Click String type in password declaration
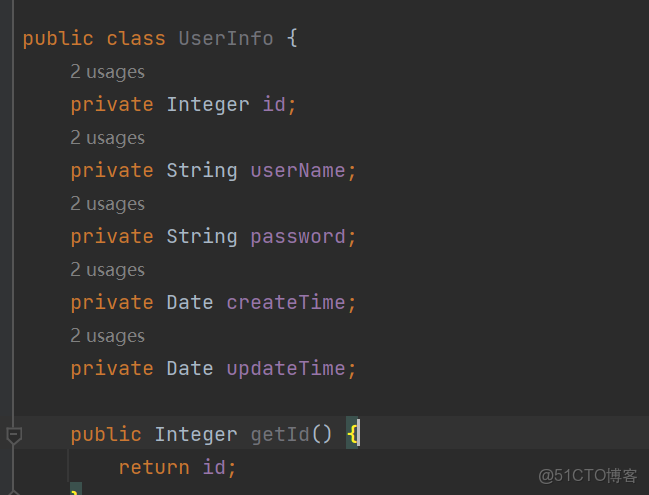649x495 pixels. 202,236
